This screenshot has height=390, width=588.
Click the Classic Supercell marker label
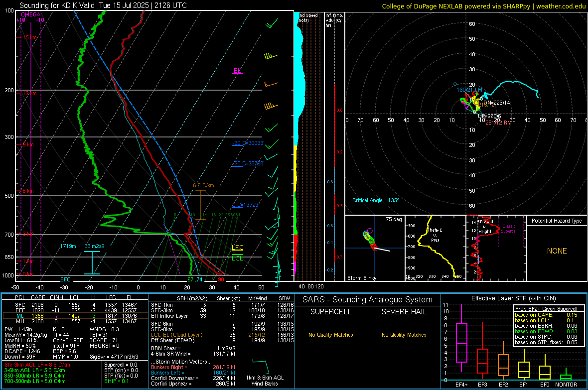[x=509, y=229]
